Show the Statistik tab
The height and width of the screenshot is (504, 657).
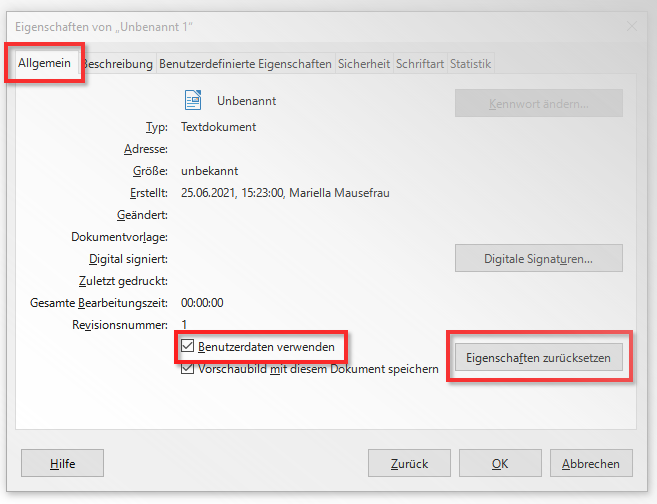point(471,64)
